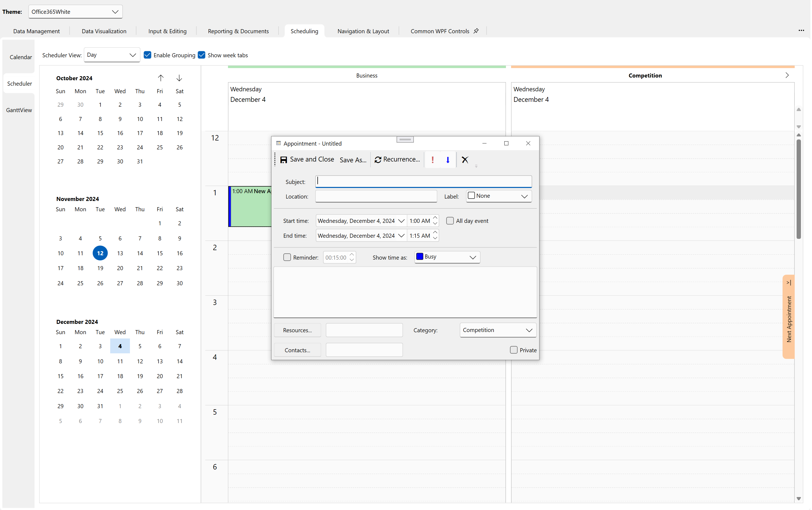This screenshot has width=812, height=510.
Task: Select December 25 in the calendar
Action: [x=120, y=391]
